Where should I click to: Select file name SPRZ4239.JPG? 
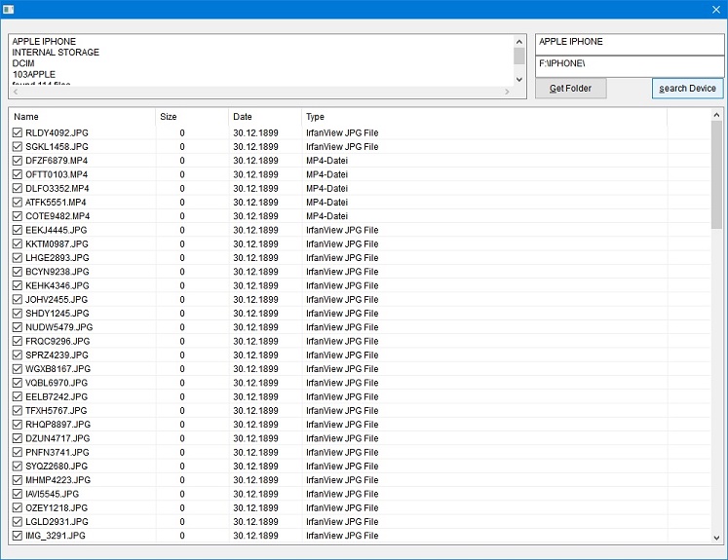(57, 355)
